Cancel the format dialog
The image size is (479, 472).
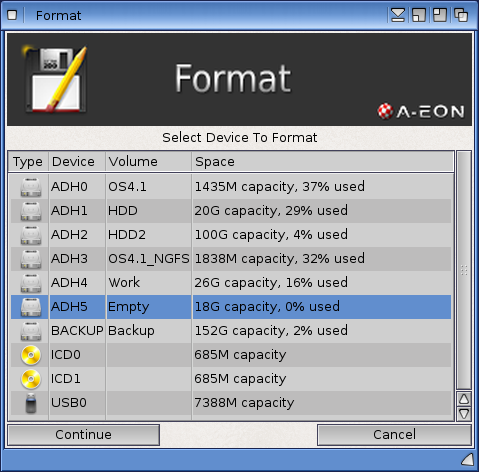[394, 435]
